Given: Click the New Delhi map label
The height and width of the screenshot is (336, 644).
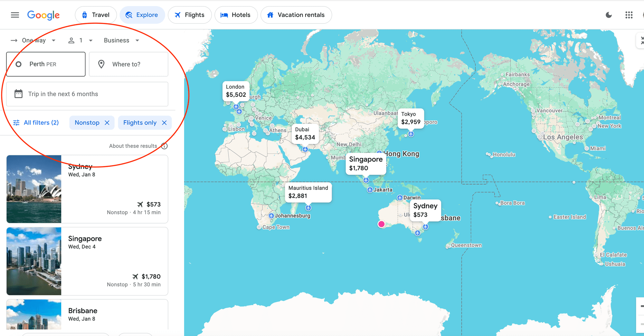Looking at the screenshot, I should [x=349, y=144].
